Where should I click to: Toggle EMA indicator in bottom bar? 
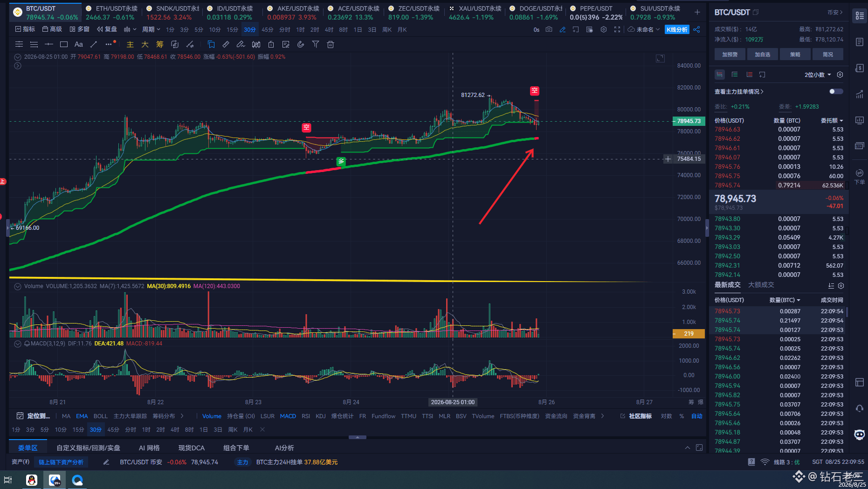point(82,416)
